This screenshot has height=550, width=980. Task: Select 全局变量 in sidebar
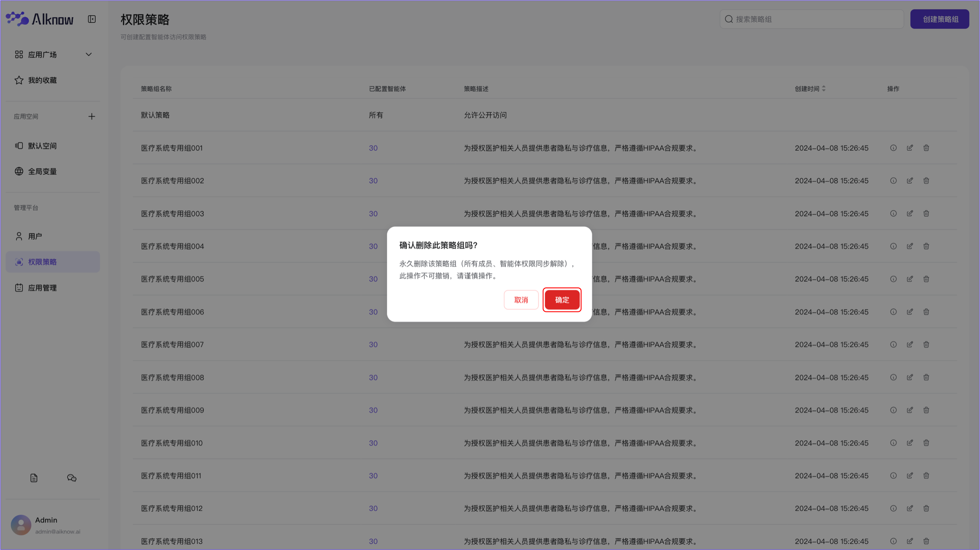(x=42, y=172)
